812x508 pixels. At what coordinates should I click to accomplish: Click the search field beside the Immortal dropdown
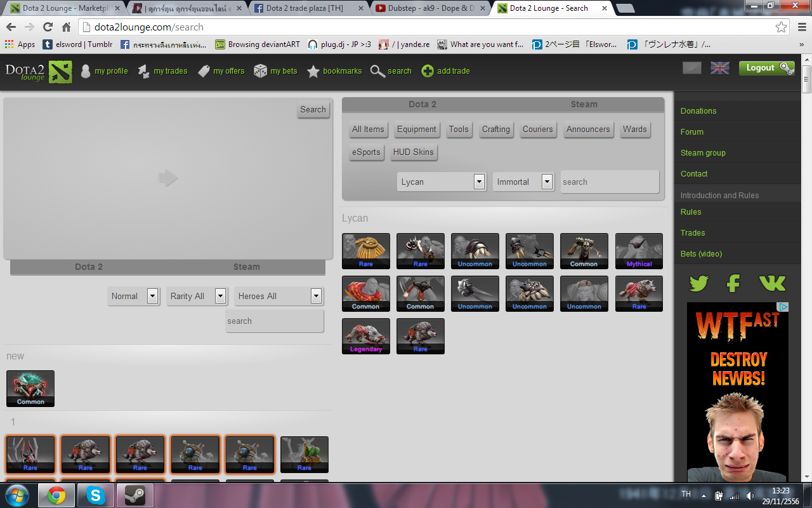pyautogui.click(x=610, y=182)
